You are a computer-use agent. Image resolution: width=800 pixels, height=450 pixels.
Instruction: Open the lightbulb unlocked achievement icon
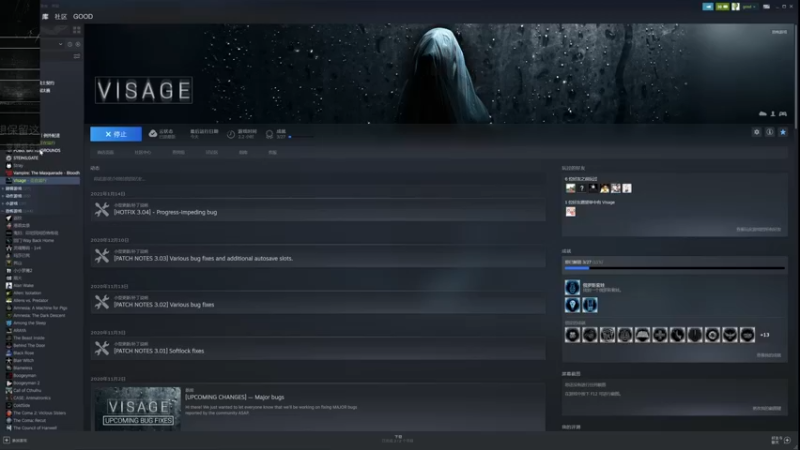coord(572,305)
